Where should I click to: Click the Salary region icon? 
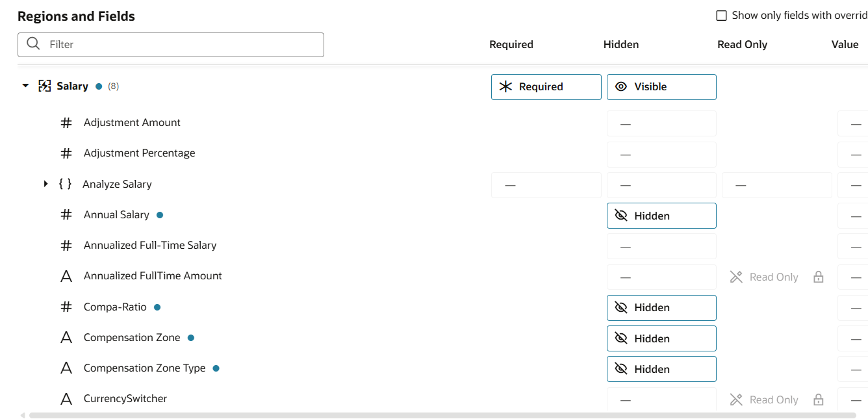point(45,86)
